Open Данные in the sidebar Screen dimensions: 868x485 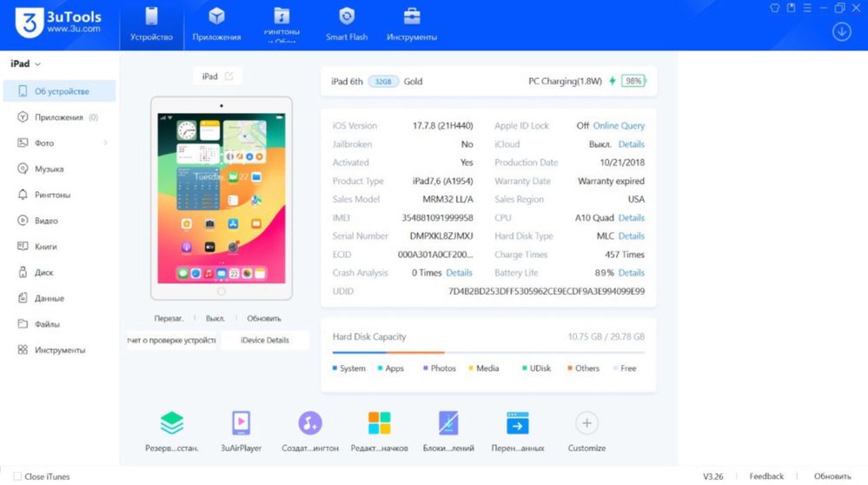click(x=60, y=298)
